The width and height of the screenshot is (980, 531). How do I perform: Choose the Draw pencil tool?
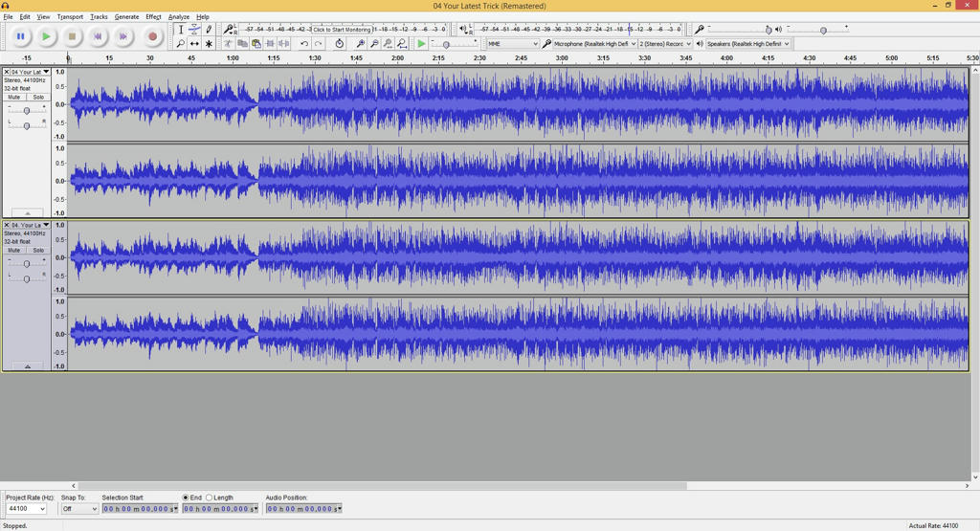[x=209, y=30]
